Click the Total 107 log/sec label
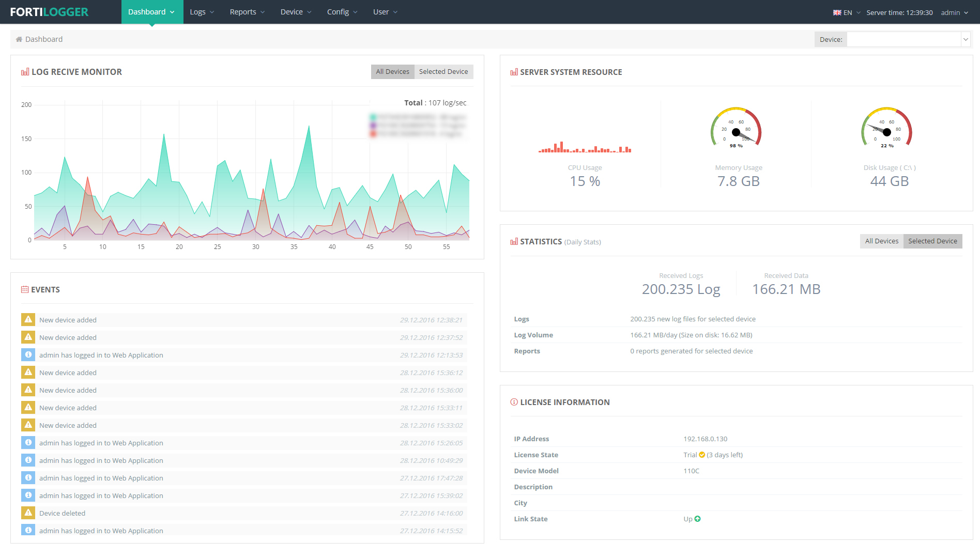Viewport: 980px width, 558px height. coord(435,103)
